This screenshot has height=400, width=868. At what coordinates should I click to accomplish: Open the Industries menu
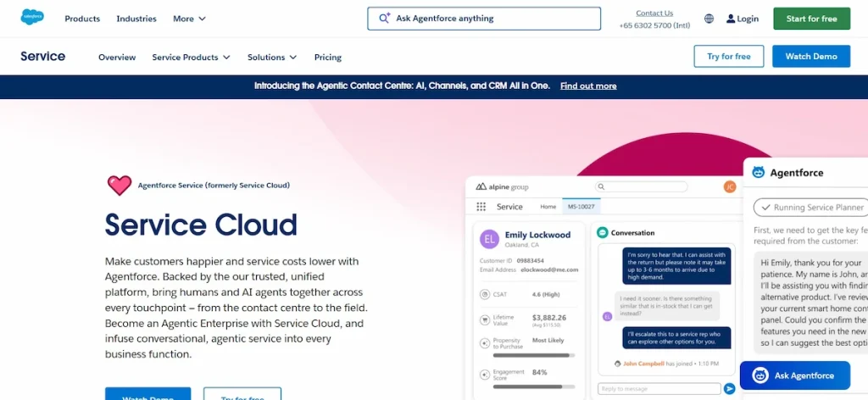pos(136,19)
